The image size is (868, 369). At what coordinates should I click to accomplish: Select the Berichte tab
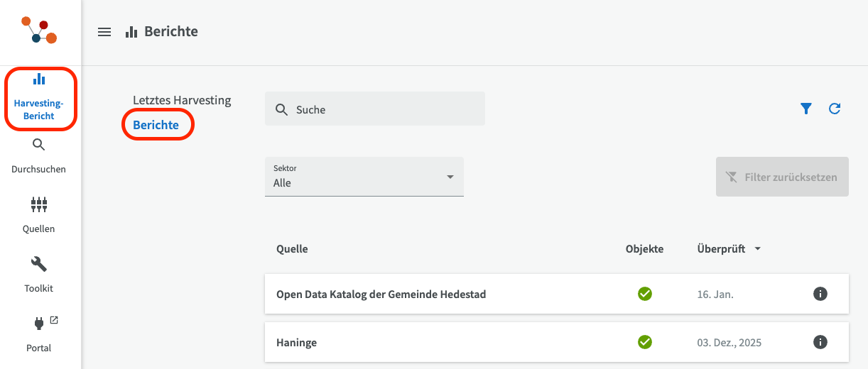[x=156, y=125]
